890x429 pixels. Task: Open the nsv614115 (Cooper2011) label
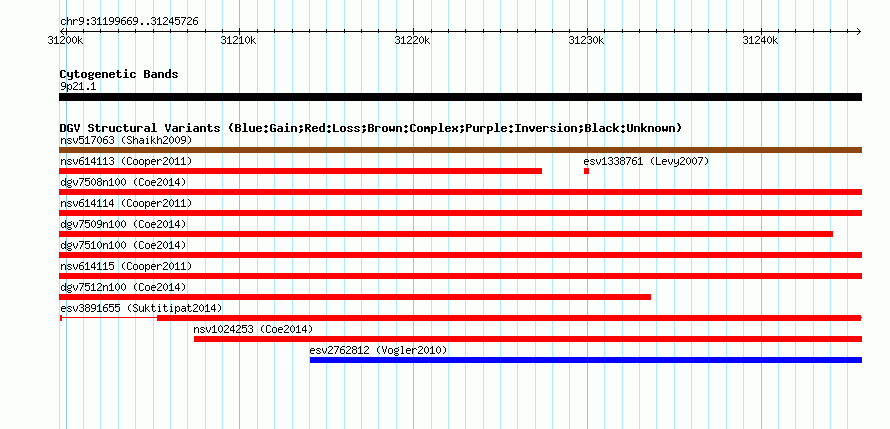[126, 266]
